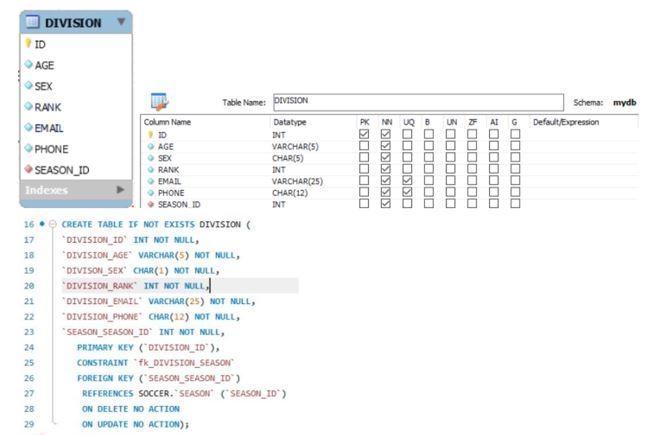Image resolution: width=666 pixels, height=435 pixels.
Task: Click the EMAIL row icon in column grid
Action: 150,181
